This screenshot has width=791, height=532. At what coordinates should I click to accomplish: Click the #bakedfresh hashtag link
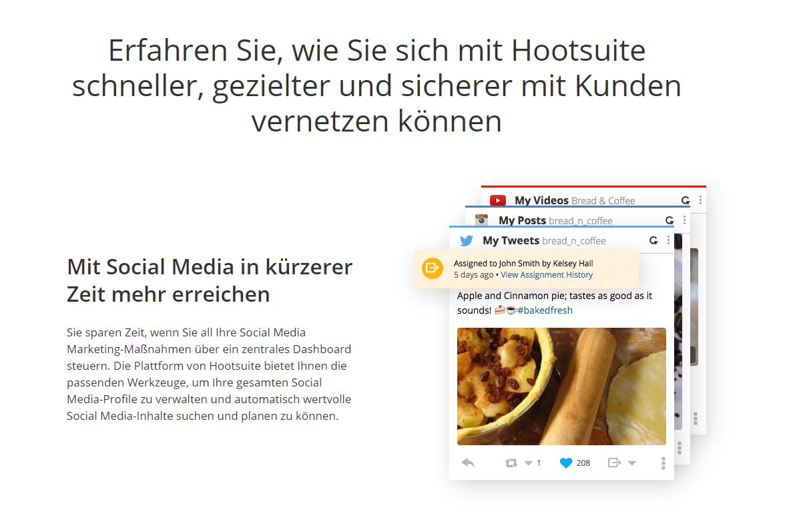(545, 310)
